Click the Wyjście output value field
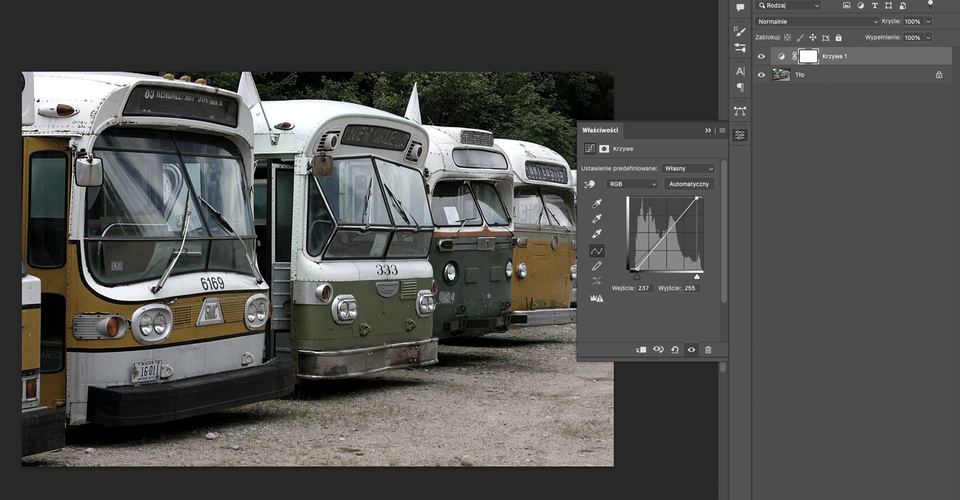960x500 pixels. [692, 288]
